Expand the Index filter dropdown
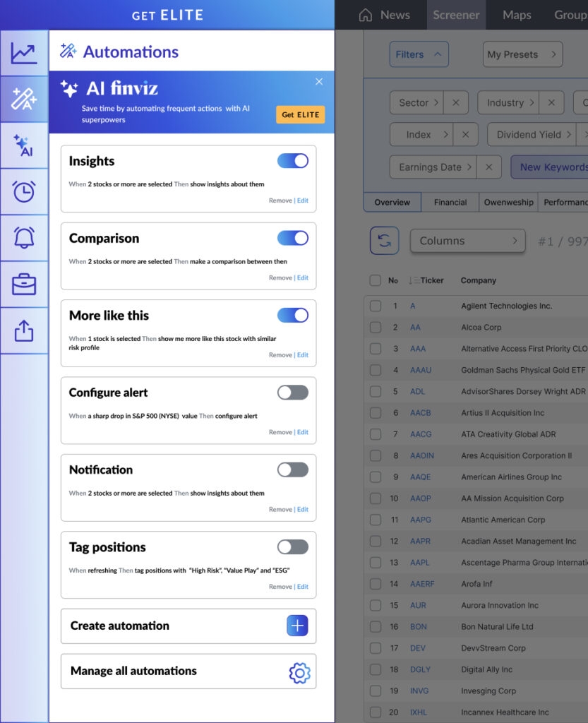This screenshot has width=588, height=723. point(421,135)
